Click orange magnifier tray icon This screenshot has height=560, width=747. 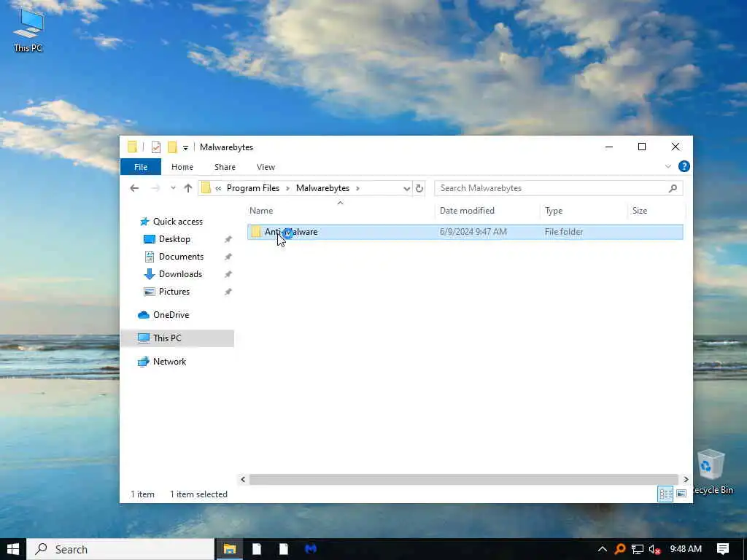(x=620, y=549)
